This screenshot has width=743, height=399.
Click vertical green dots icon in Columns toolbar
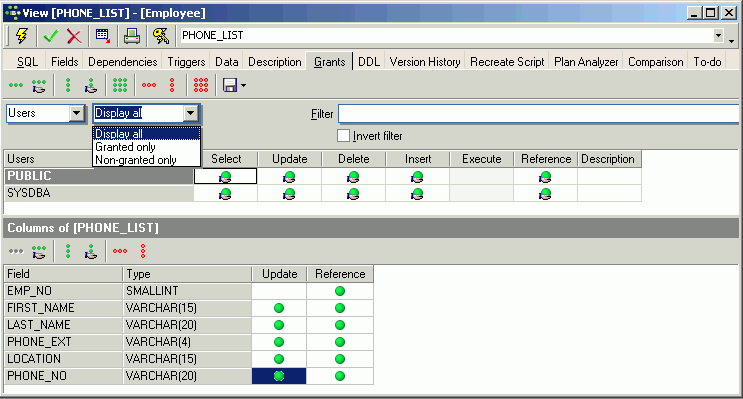point(68,251)
